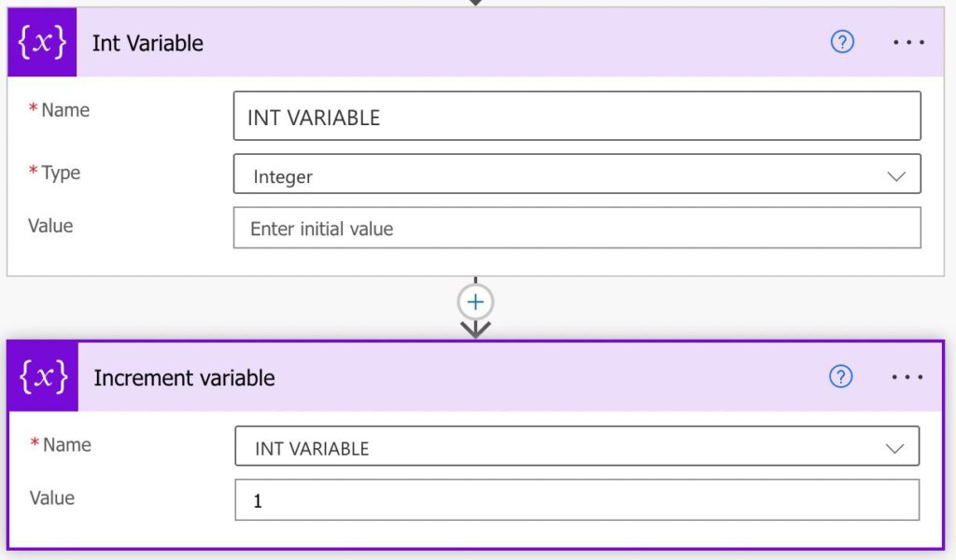The width and height of the screenshot is (956, 560).
Task: Click the plus icon to insert a new step
Action: 475,301
